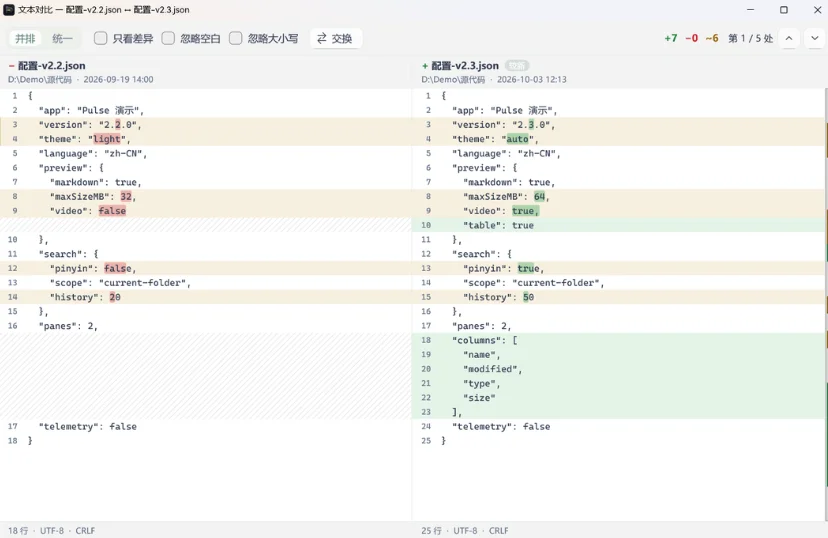Image resolution: width=828 pixels, height=538 pixels.
Task: Click the app icon in title bar
Action: pos(9,10)
